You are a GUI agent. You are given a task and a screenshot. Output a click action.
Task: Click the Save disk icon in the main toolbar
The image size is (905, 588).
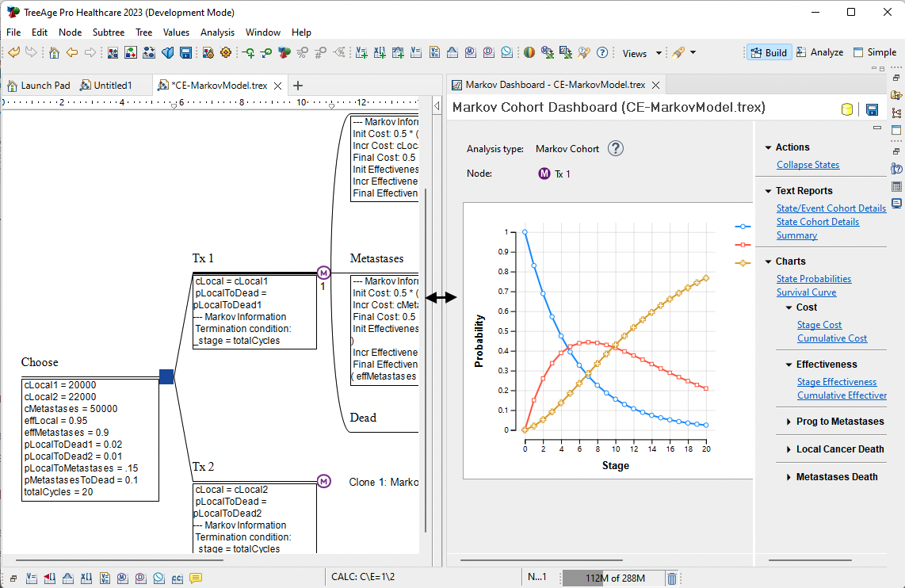[185, 53]
